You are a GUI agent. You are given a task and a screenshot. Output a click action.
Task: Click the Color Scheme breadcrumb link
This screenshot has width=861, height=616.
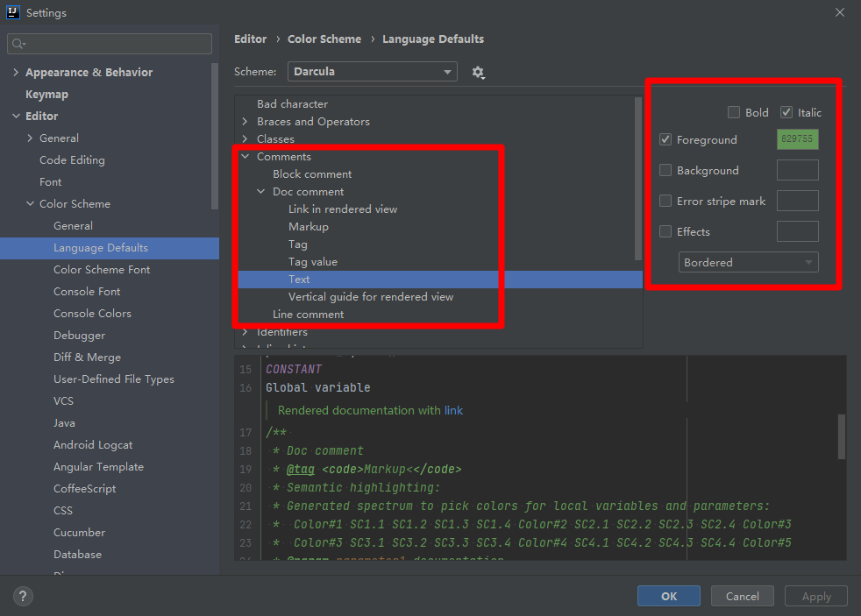tap(324, 39)
